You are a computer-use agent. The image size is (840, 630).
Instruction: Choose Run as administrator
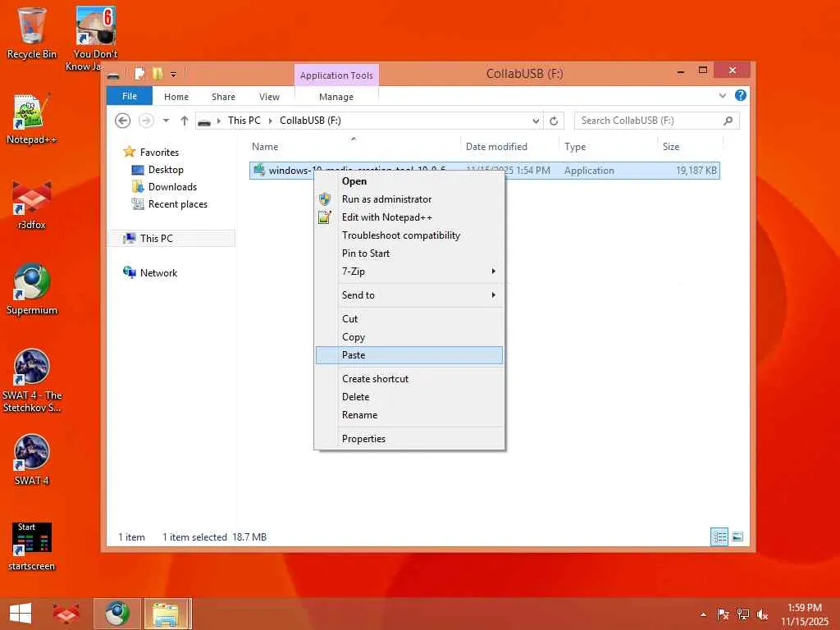[x=409, y=199]
